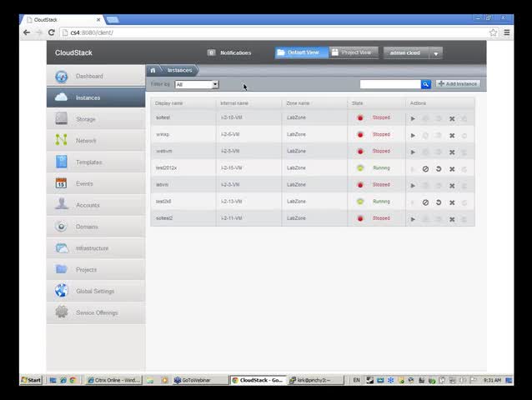Stop the running test2012x instance
Screen dimensions: 532x400
425,169
